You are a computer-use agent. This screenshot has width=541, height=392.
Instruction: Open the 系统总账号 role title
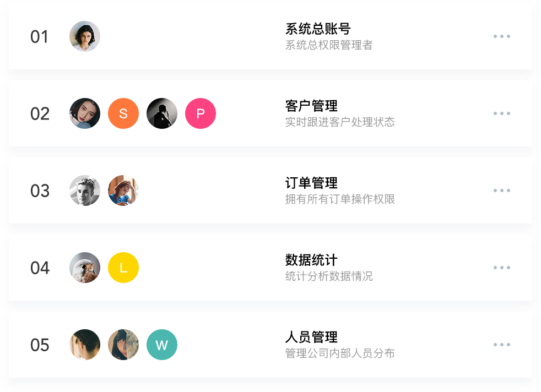[318, 29]
